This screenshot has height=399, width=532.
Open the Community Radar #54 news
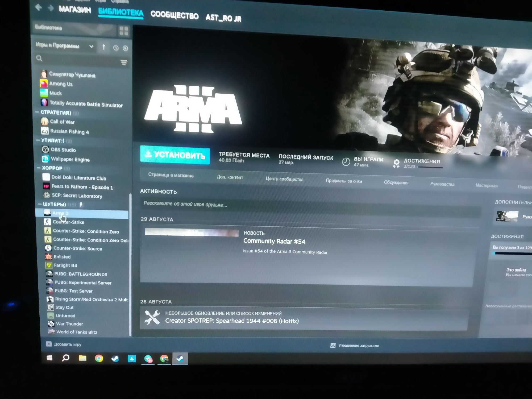click(274, 241)
